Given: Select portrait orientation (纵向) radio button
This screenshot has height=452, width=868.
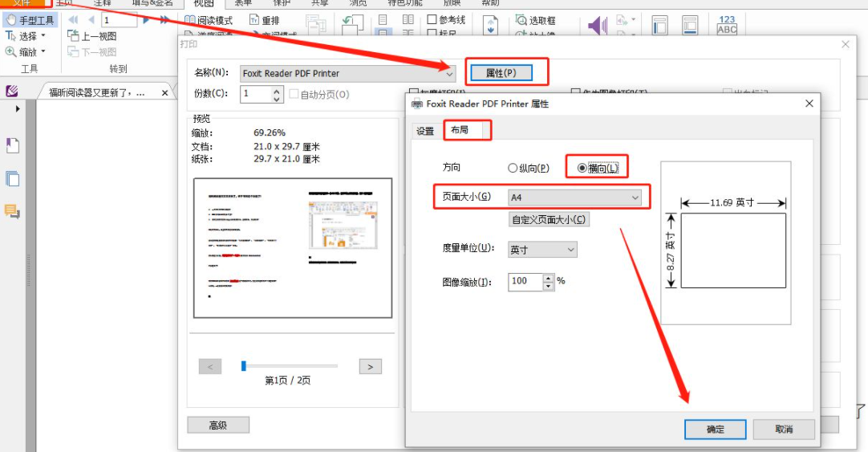Looking at the screenshot, I should click(513, 169).
